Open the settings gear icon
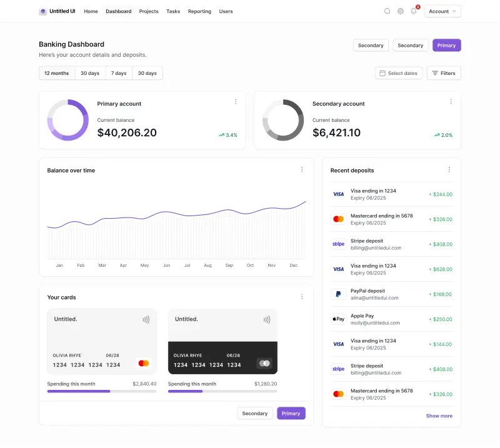 (401, 11)
